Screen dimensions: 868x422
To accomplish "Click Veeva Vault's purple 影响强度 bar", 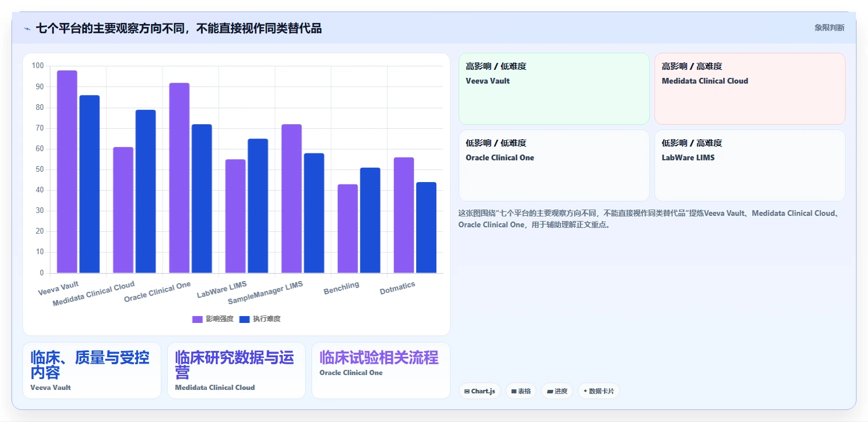I will (x=67, y=172).
